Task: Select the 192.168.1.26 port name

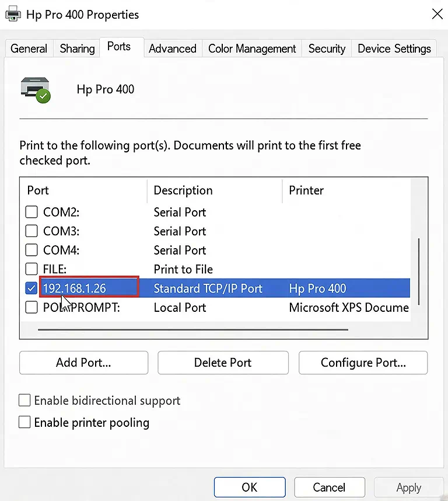Action: click(74, 288)
